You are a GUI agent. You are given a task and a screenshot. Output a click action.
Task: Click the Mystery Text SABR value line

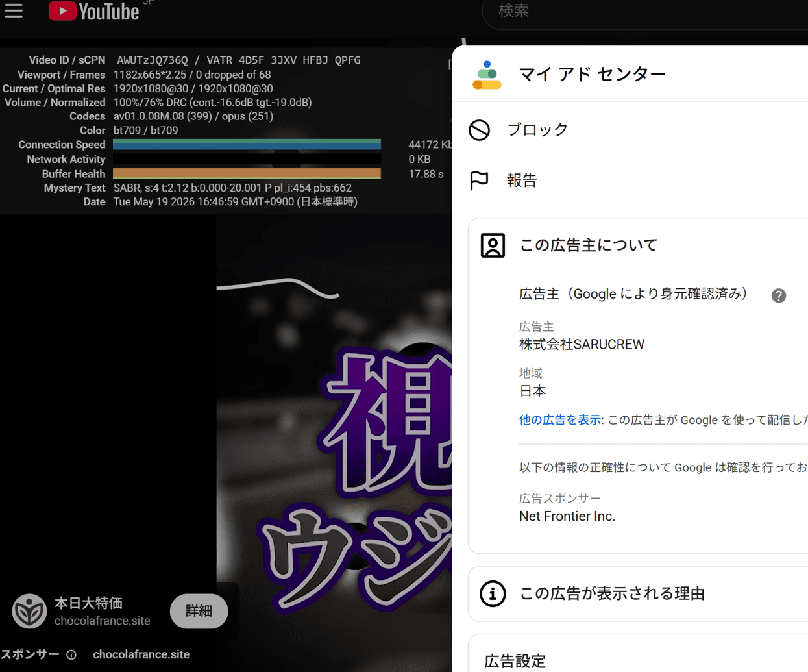point(232,188)
